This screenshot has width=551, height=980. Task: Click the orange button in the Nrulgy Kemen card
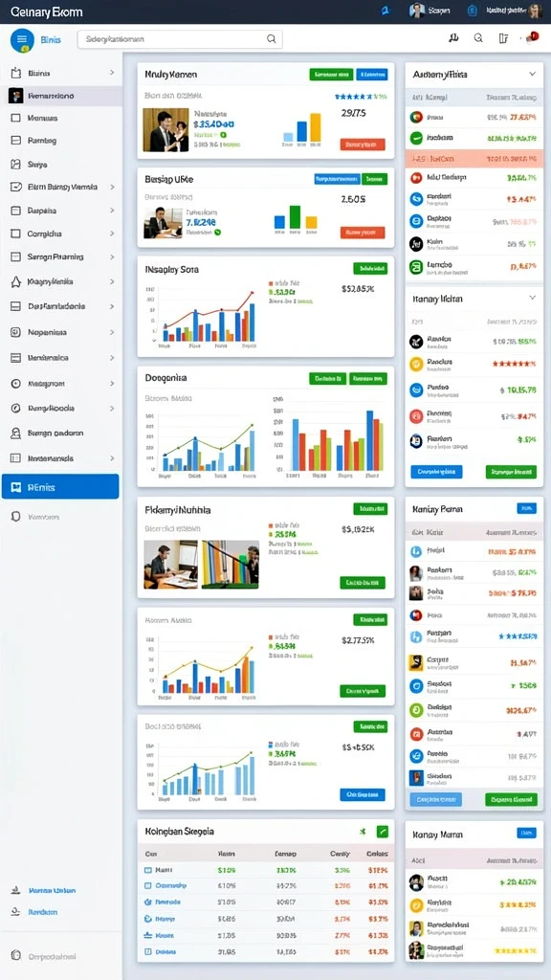(x=363, y=145)
